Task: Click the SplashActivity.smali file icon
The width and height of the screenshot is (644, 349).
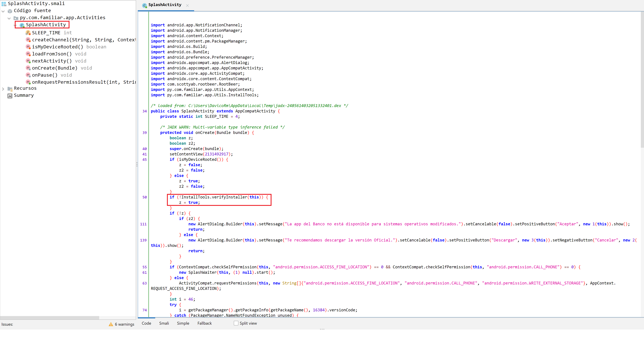Action: pos(4,4)
